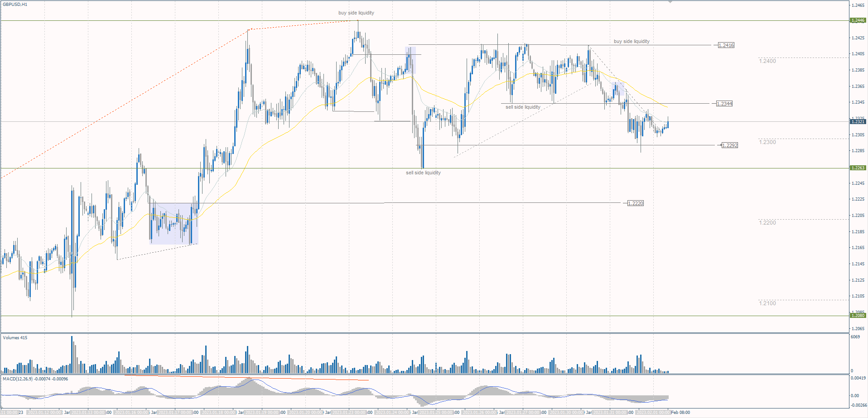Click the 0.00419 MACD scale value
The image size is (868, 418).
858,378
